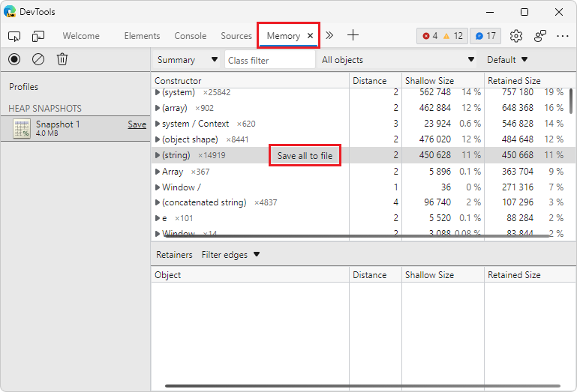577x392 pixels.
Task: Expand the Window / row
Action: (158, 187)
